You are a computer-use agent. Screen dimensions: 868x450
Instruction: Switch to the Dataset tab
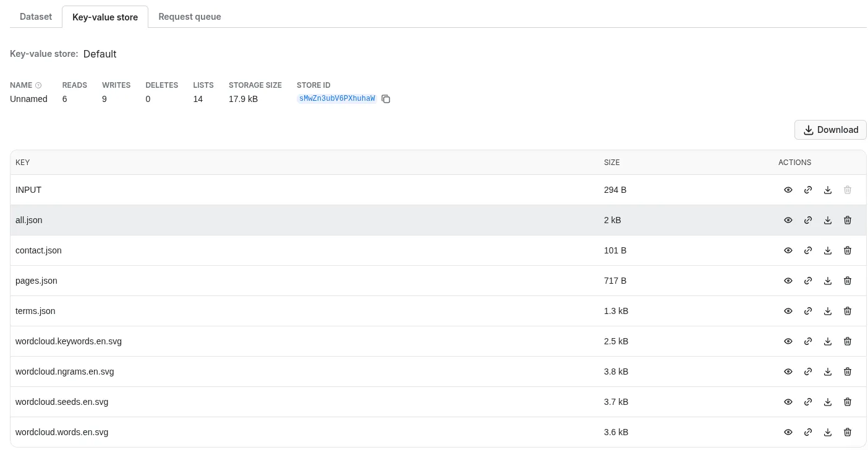coord(36,17)
